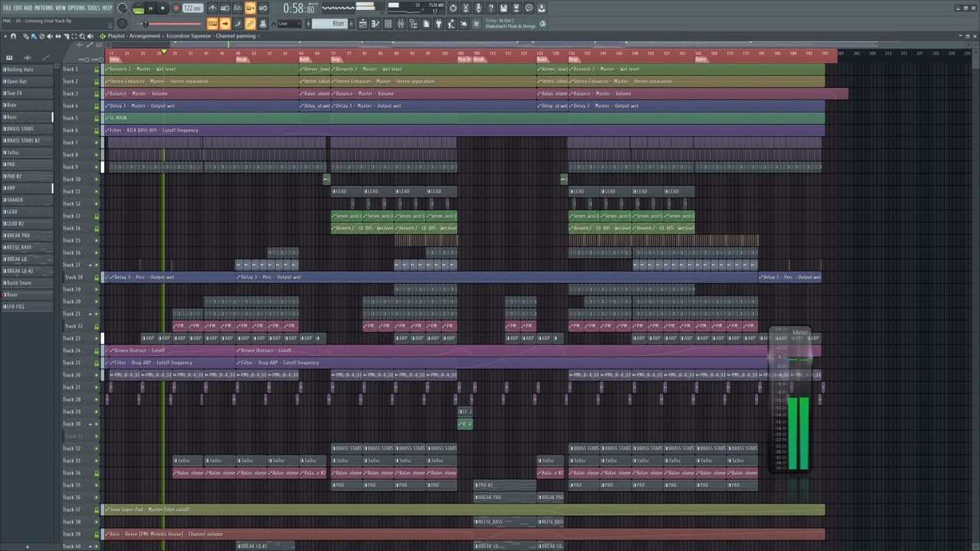Open the VIEW menu

[60, 8]
